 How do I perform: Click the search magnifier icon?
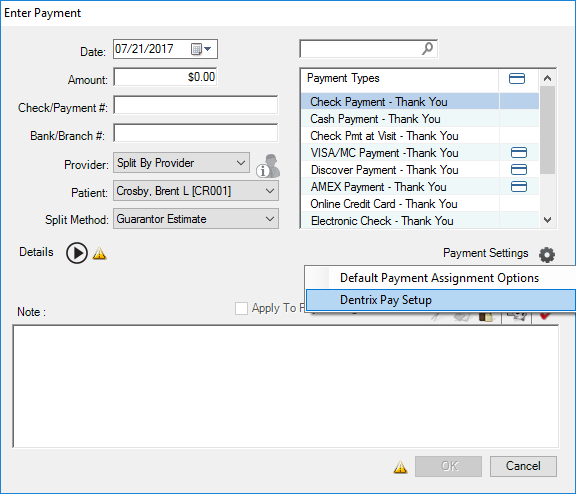427,48
